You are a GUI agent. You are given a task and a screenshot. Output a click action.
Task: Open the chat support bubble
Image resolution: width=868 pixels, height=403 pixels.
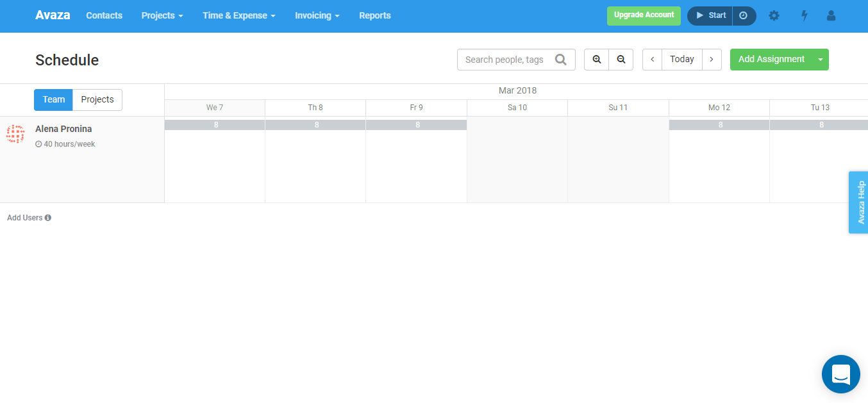(x=840, y=374)
